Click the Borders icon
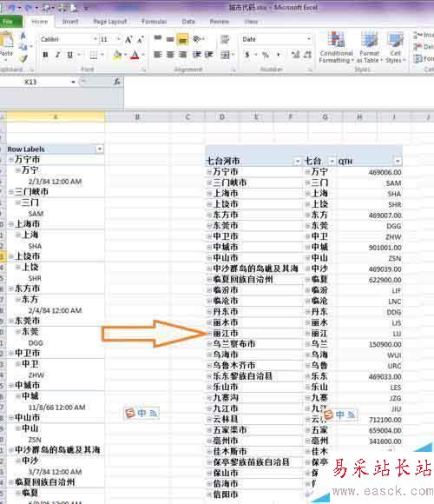Viewport: 434px width, 504px height. coord(94,55)
